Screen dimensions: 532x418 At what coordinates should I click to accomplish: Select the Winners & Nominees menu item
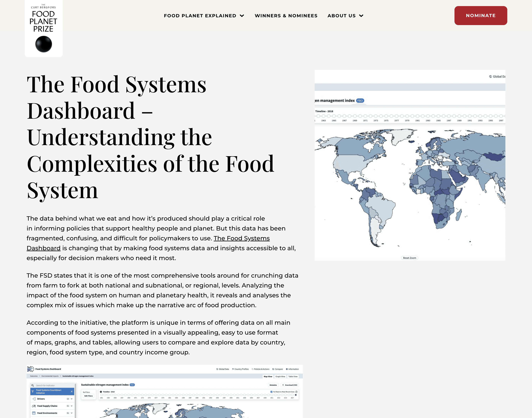286,16
